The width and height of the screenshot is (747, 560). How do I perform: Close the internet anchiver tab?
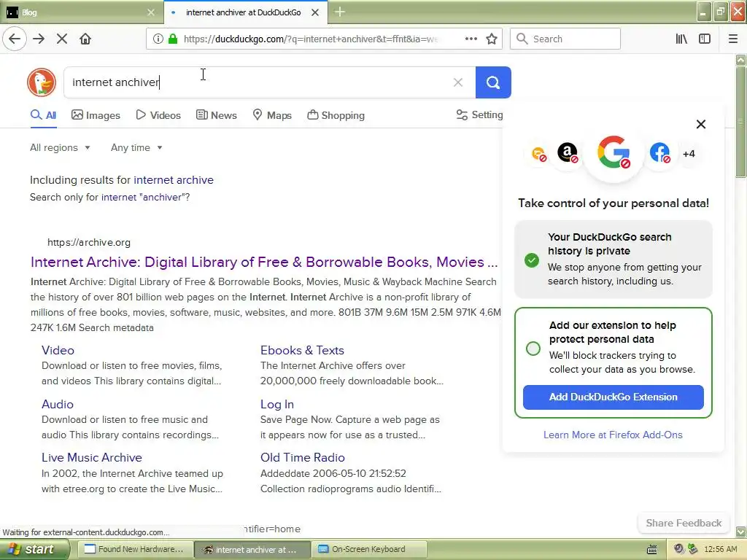click(315, 12)
